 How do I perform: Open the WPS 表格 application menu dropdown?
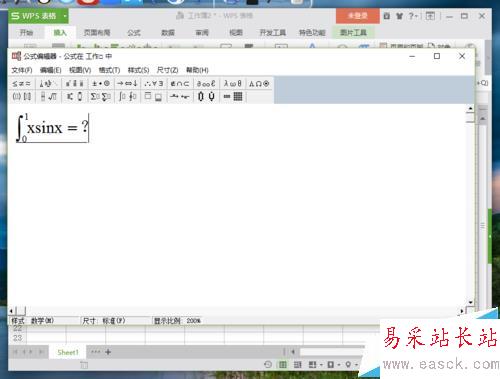[65, 16]
